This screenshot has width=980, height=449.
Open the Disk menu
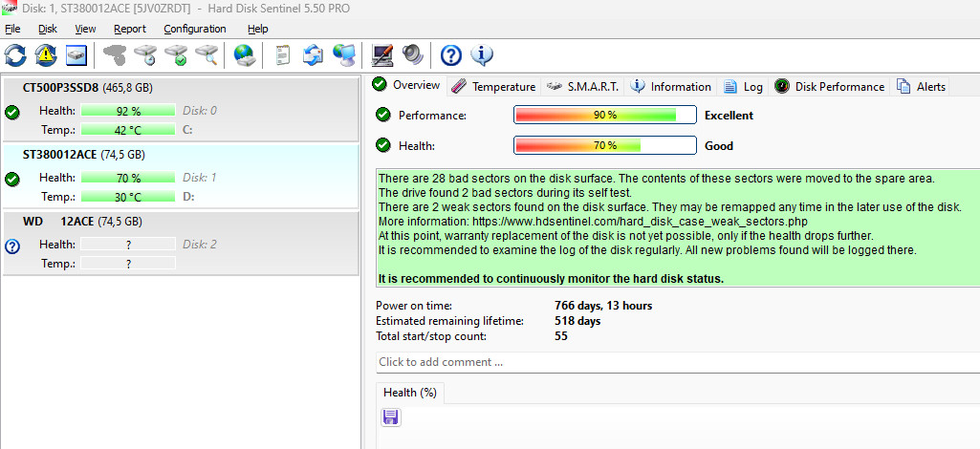pos(48,29)
